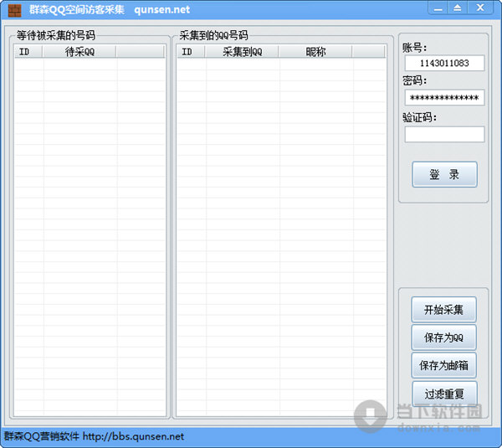Sort by 待采QQ column header

tap(79, 52)
